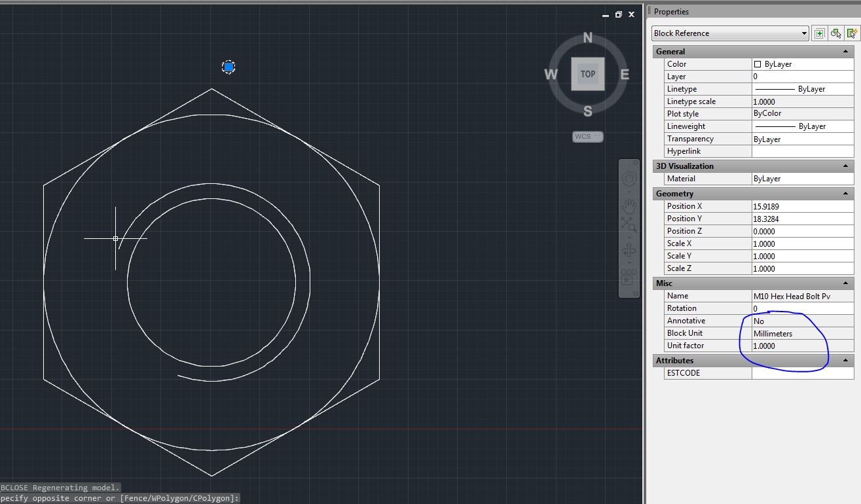Click the command line prompt area
861x504 pixels.
pyautogui.click(x=120, y=498)
